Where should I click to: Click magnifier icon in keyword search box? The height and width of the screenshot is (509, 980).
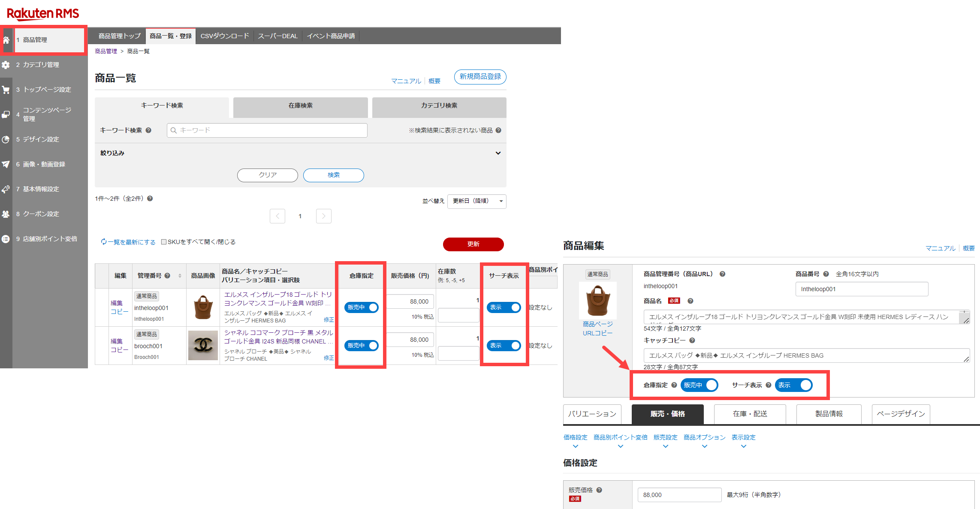[x=174, y=130]
